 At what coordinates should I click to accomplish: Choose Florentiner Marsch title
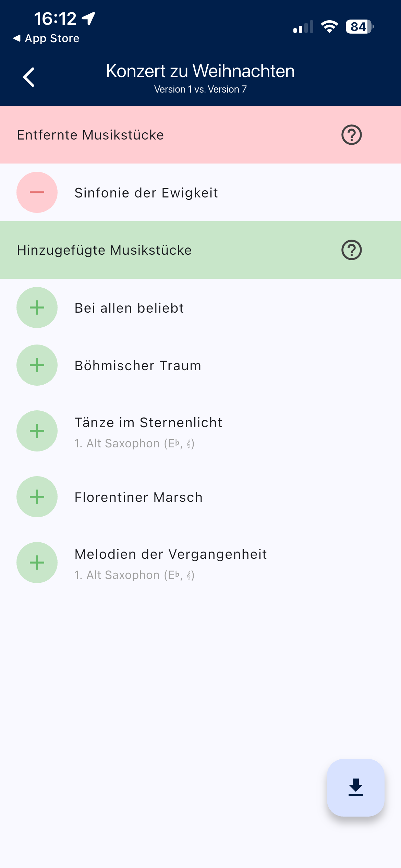tap(138, 497)
